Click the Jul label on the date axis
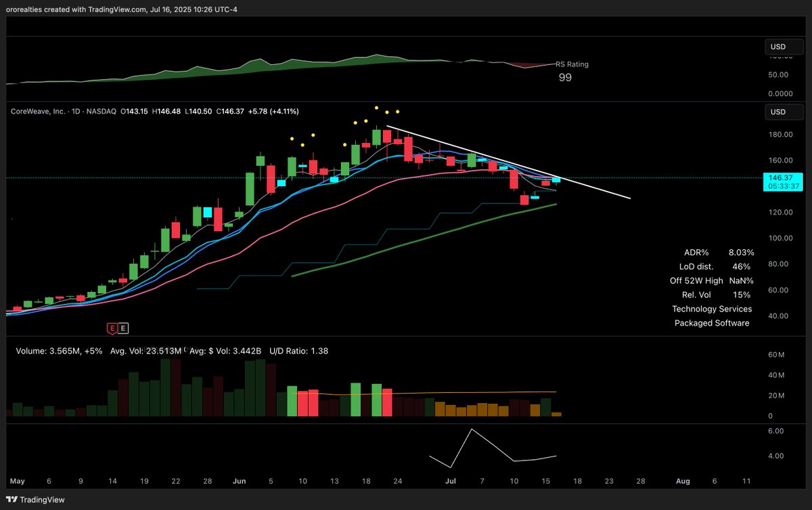Screen dimensions: 812x510 click(x=451, y=481)
